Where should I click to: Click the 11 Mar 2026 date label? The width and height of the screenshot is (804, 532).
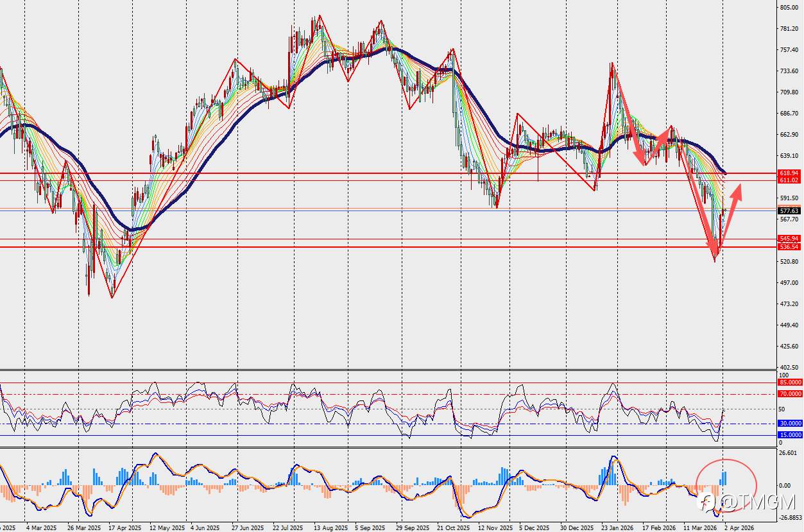click(701, 528)
